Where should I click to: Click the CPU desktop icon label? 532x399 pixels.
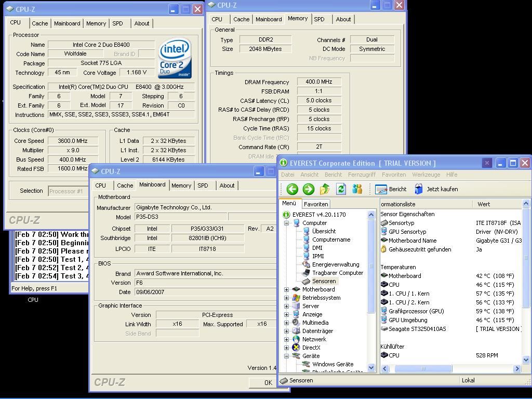tap(33, 300)
